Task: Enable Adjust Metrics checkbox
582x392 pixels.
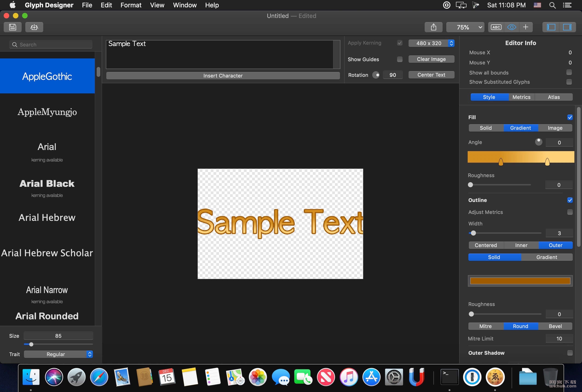Action: [570, 212]
